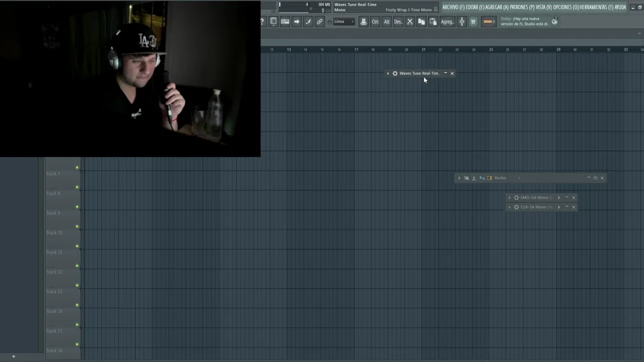This screenshot has width=644, height=362.
Task: Click the blue mirror icon in Ancho window
Action: click(x=481, y=178)
